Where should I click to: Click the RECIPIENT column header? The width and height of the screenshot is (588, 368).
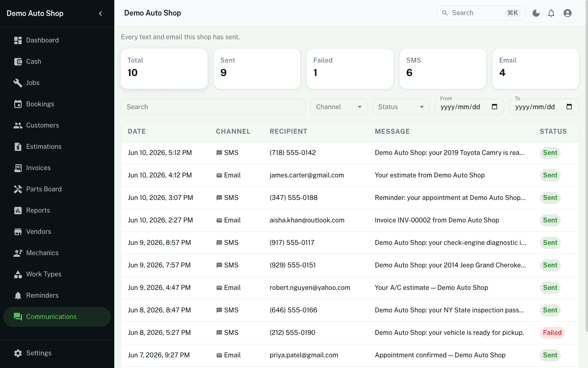[x=289, y=131]
